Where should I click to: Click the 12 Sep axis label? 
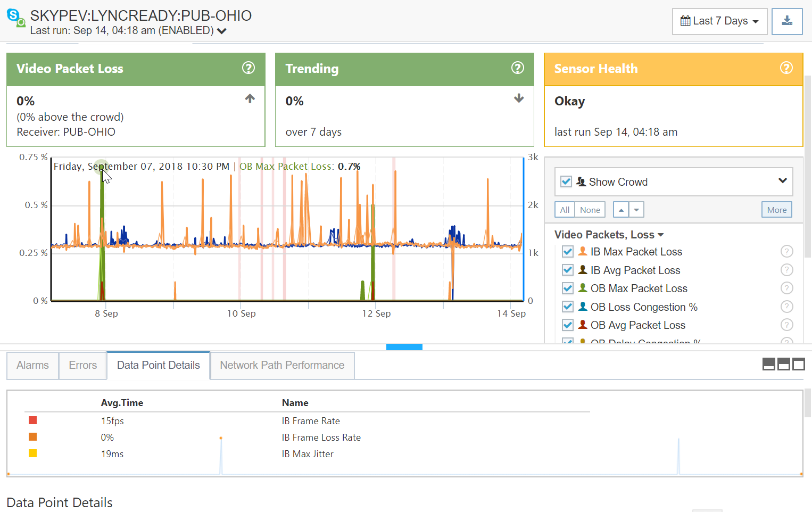point(376,313)
